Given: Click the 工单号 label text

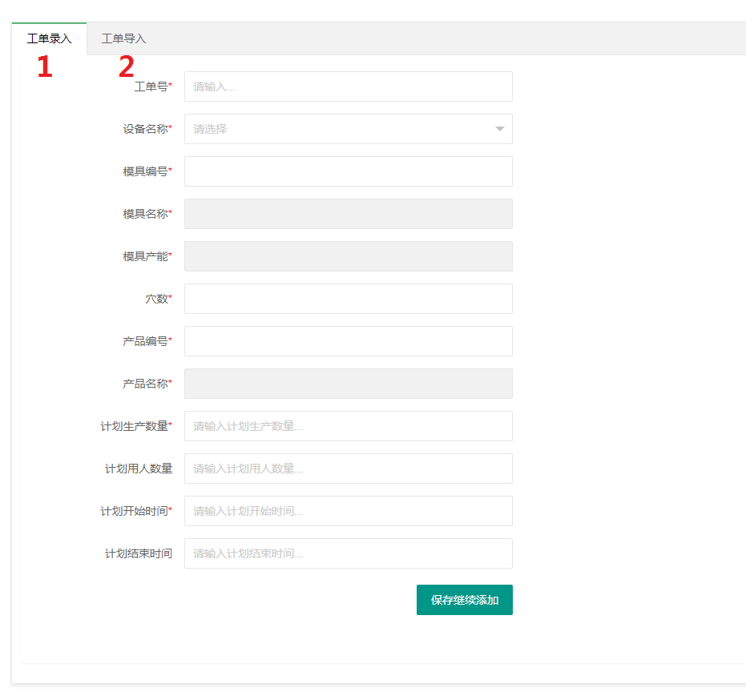Looking at the screenshot, I should pyautogui.click(x=151, y=86).
